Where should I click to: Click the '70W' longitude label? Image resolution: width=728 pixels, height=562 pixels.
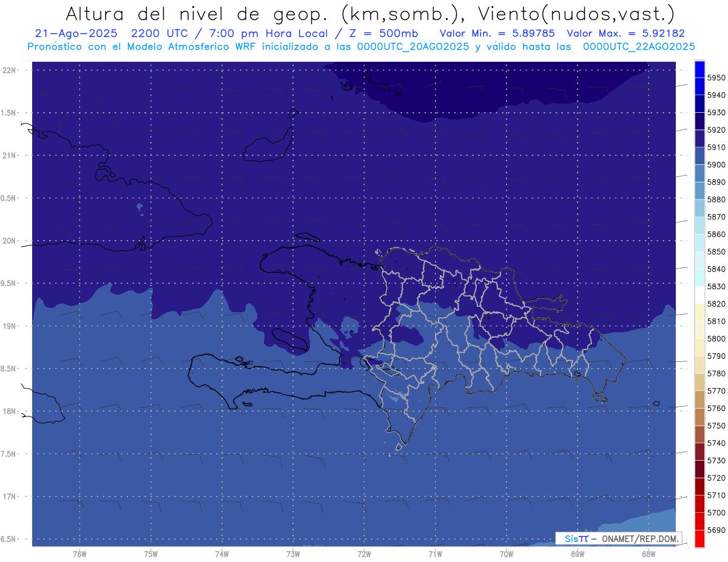pos(507,554)
